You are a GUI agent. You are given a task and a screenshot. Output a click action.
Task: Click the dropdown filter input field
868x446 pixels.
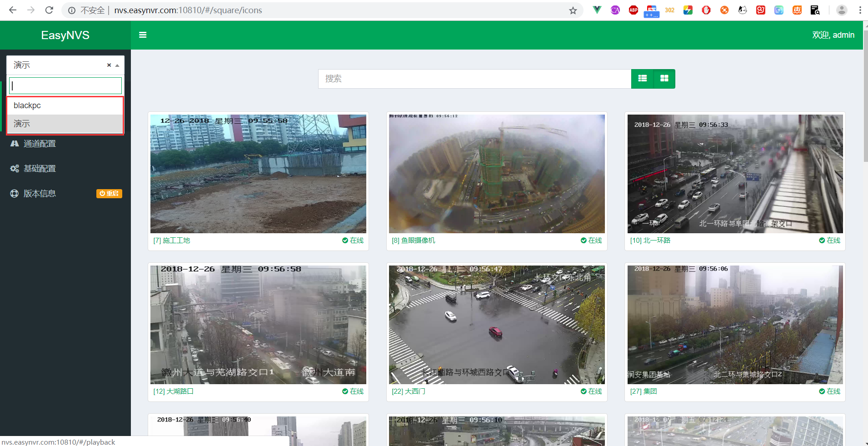(x=65, y=85)
